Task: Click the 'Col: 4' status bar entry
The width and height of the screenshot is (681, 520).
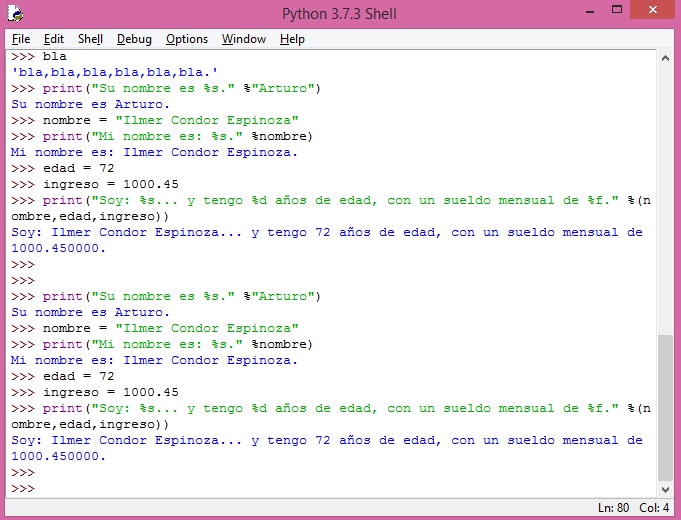Action: click(654, 508)
